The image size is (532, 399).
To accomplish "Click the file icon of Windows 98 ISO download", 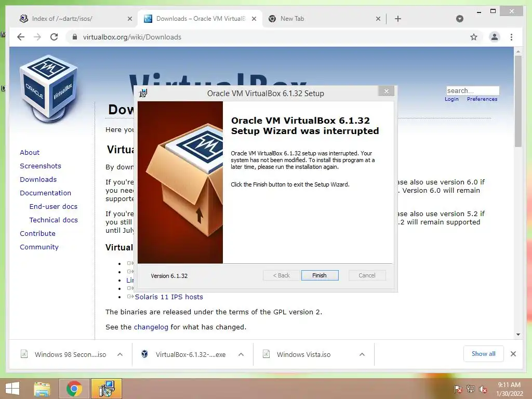I will tap(24, 354).
